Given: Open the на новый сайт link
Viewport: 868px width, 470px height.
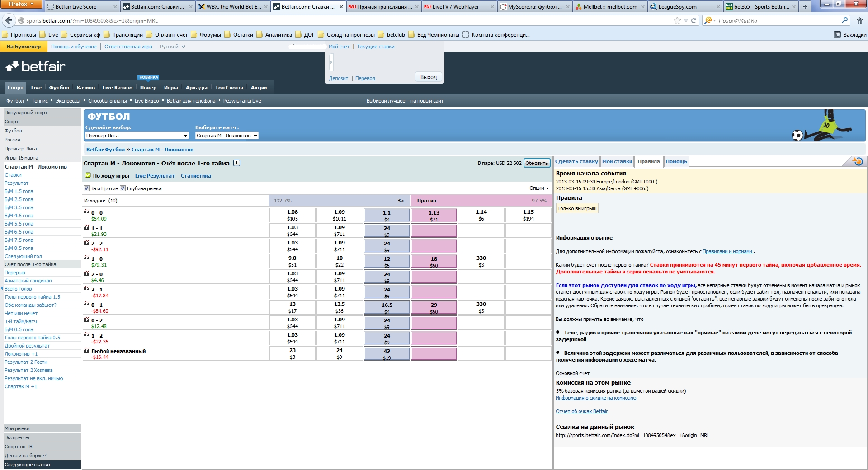Looking at the screenshot, I should pyautogui.click(x=427, y=101).
